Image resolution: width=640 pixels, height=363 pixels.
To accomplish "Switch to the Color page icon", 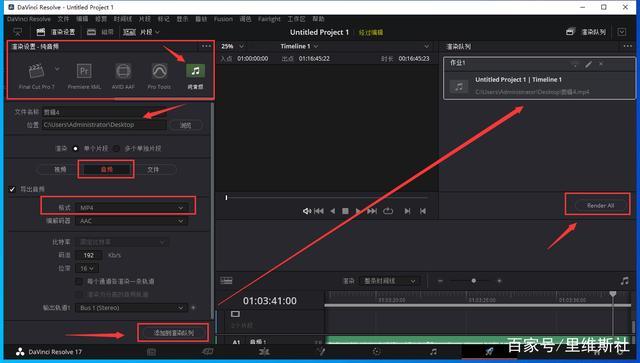I will point(376,352).
